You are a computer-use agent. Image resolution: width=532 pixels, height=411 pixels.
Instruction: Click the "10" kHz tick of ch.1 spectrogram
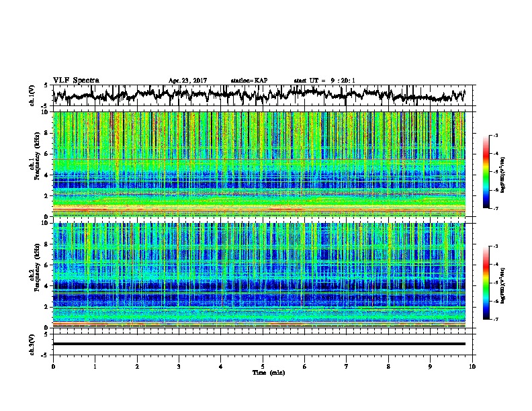coord(45,112)
